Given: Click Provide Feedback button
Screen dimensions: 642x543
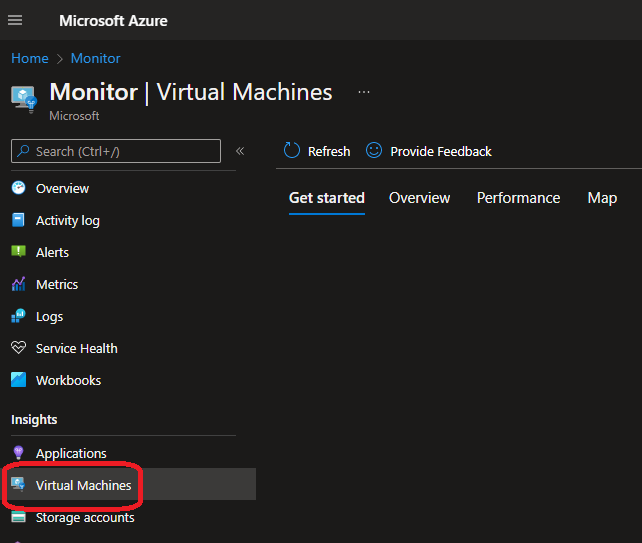Looking at the screenshot, I should pyautogui.click(x=429, y=151).
